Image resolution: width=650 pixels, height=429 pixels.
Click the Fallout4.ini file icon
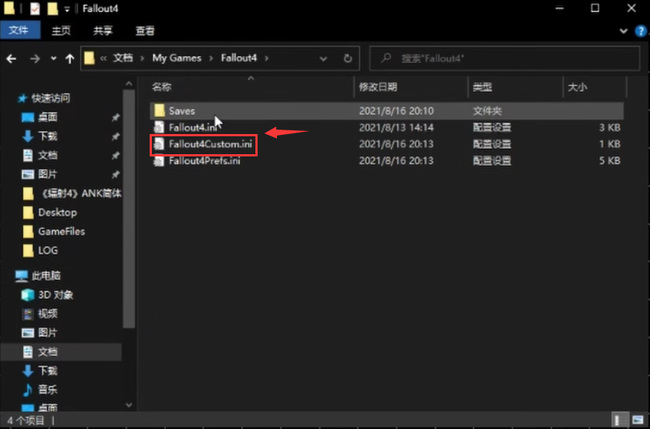(x=158, y=128)
